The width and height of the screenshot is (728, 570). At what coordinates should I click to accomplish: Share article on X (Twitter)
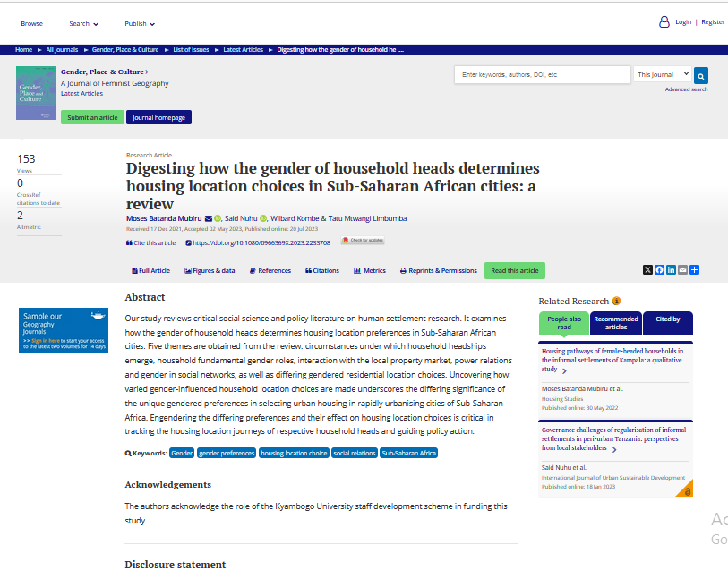click(x=648, y=270)
